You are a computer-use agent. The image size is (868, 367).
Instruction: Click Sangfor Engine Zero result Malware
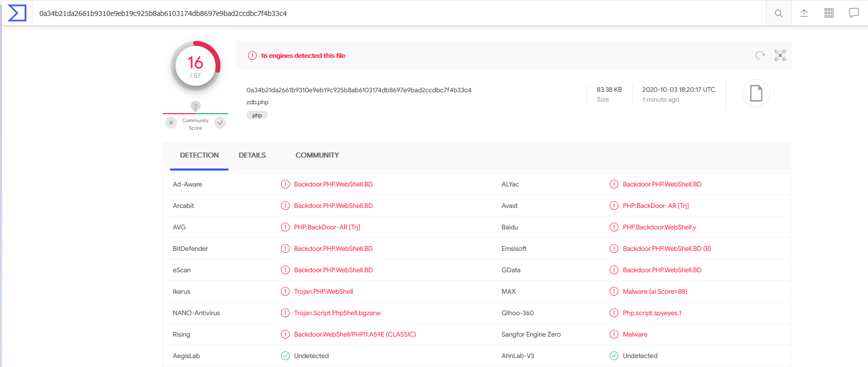(635, 334)
